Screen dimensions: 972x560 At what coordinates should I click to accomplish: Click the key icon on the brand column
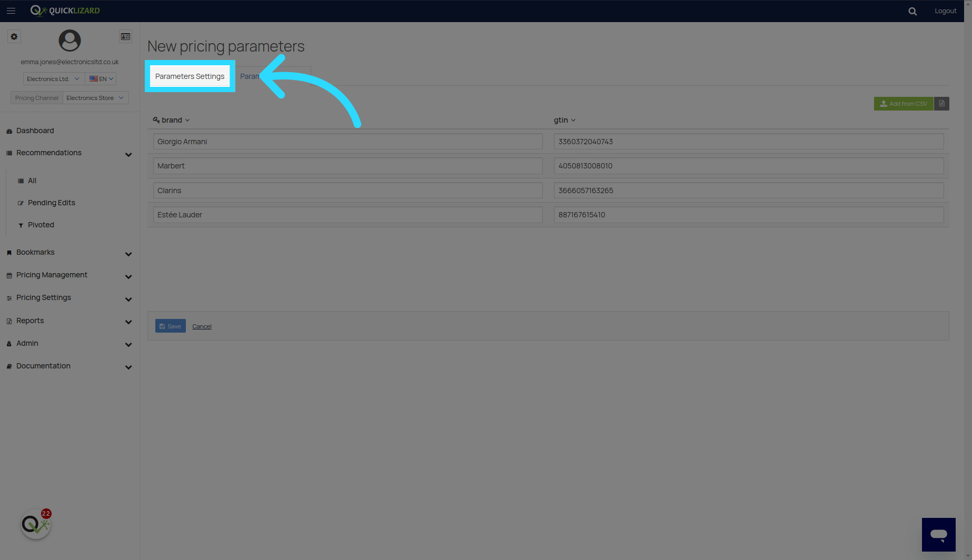point(155,120)
